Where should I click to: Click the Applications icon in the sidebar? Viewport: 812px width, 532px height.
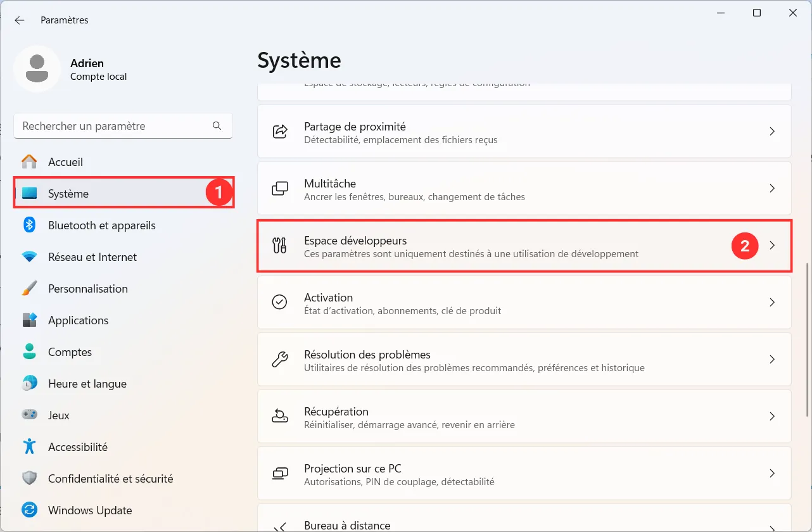click(29, 320)
